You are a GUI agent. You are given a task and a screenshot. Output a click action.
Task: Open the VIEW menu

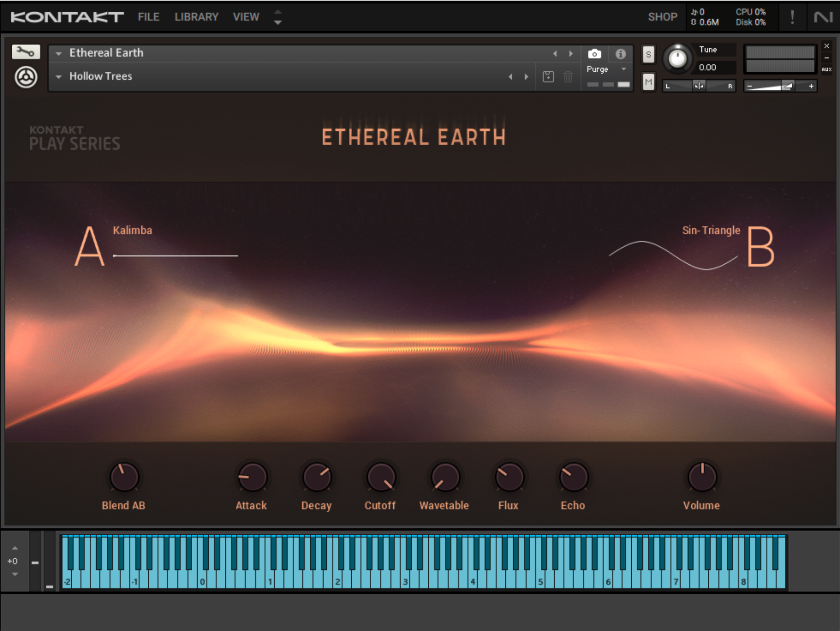246,17
